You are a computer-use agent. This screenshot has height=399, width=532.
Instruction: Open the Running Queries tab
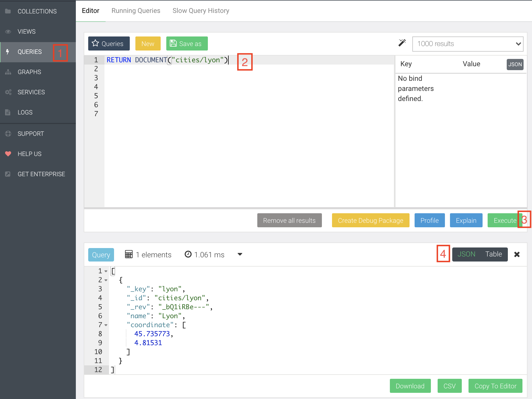pyautogui.click(x=136, y=11)
